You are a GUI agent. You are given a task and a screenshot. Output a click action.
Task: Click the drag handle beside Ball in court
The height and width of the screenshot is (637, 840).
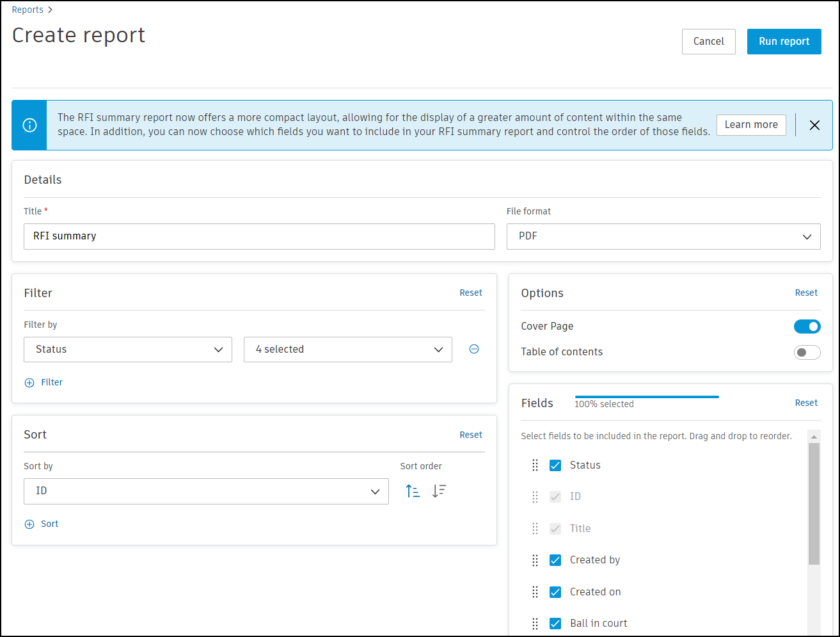pos(535,624)
